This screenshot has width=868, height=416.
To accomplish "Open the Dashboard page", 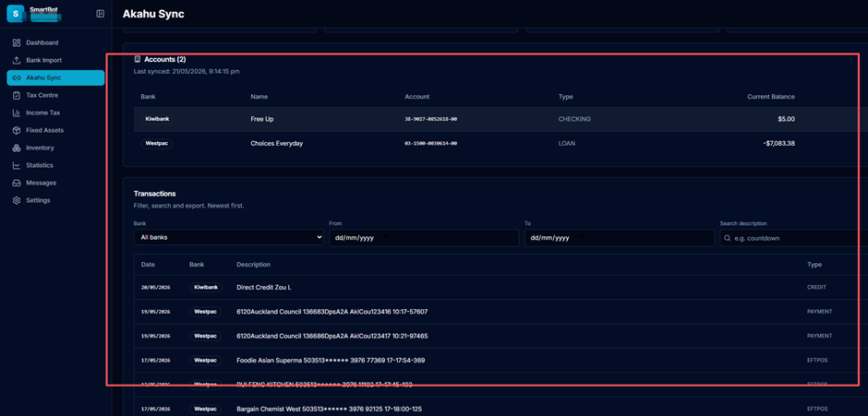I will [x=55, y=42].
